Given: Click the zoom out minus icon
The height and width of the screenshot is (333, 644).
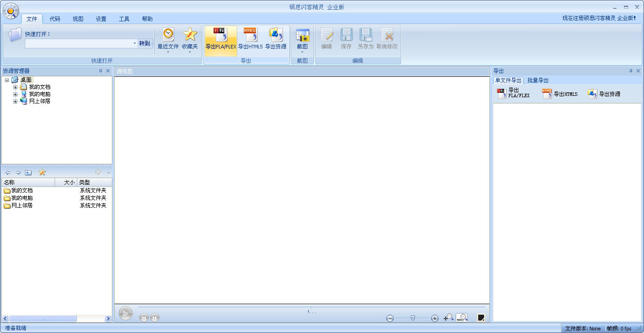Looking at the screenshot, I should (390, 318).
